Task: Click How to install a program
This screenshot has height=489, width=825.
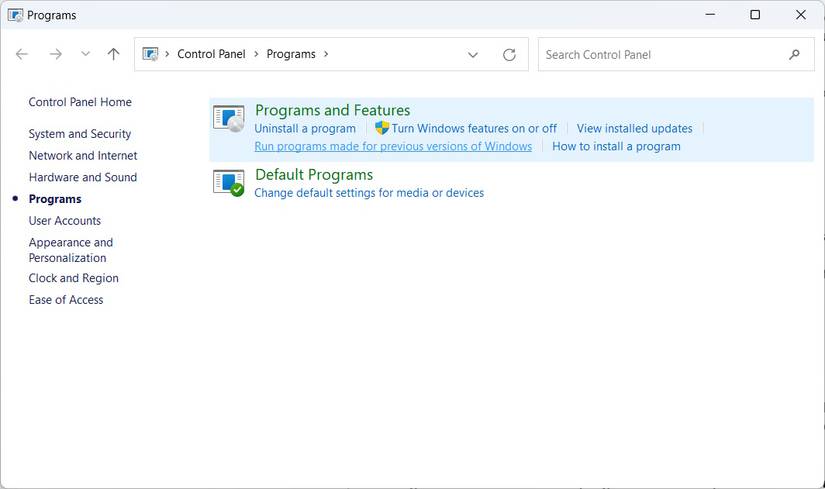Action: click(616, 146)
